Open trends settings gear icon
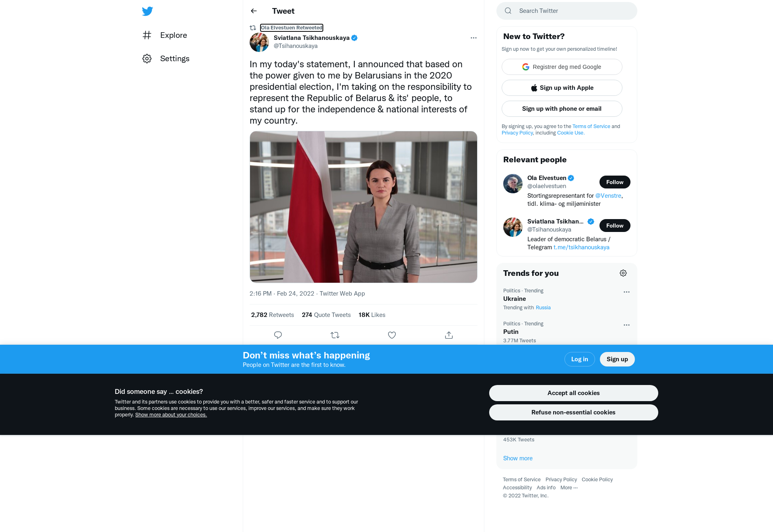 [623, 273]
